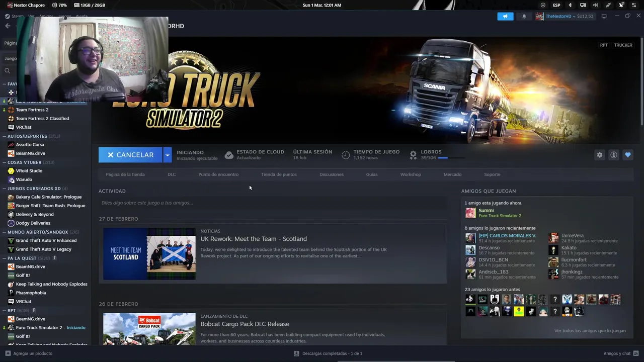Image resolution: width=644 pixels, height=362 pixels.
Task: Click the play time clock icon
Action: coord(346,155)
